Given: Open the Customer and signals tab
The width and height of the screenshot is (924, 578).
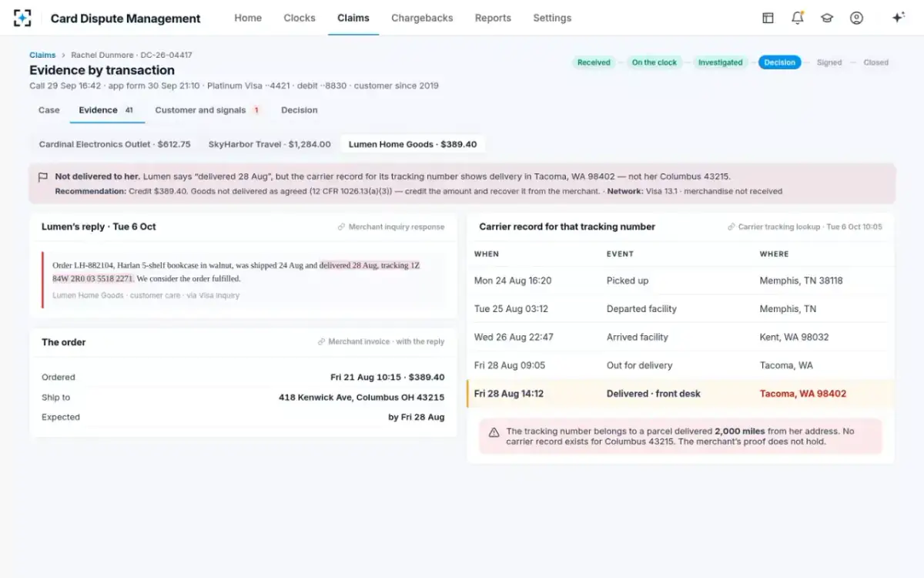Looking at the screenshot, I should [x=208, y=110].
